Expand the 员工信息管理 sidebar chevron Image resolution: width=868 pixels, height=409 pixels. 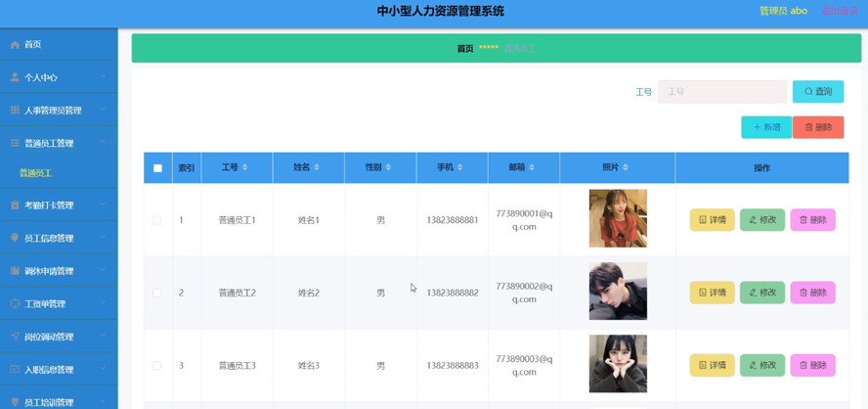click(x=103, y=238)
